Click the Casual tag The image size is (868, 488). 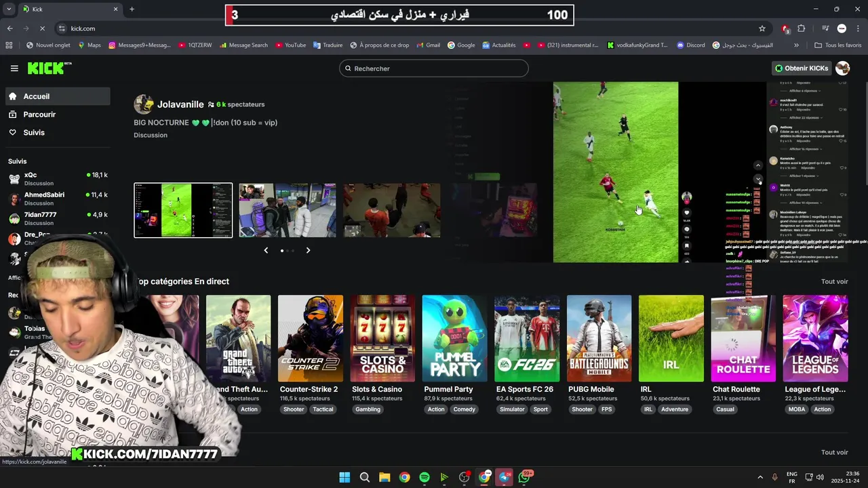tap(725, 409)
